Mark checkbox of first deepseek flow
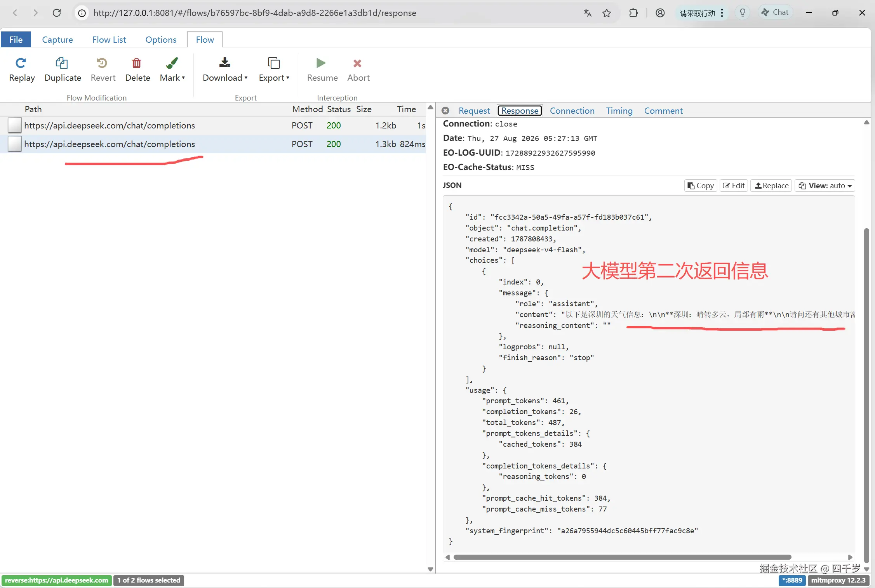 pyautogui.click(x=15, y=125)
